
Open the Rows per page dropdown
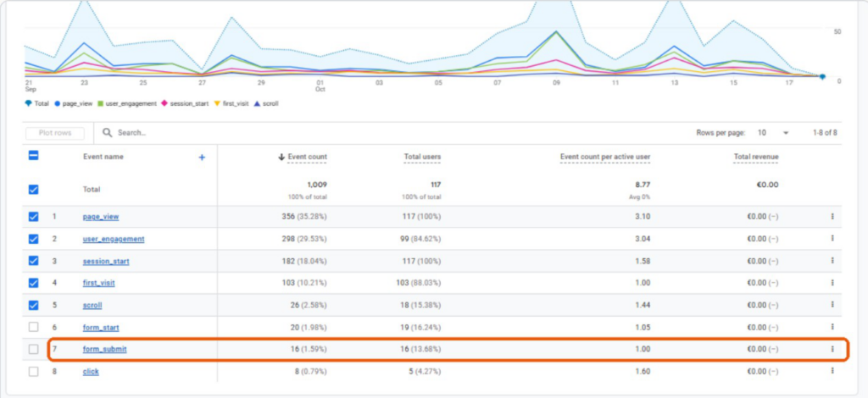click(772, 133)
